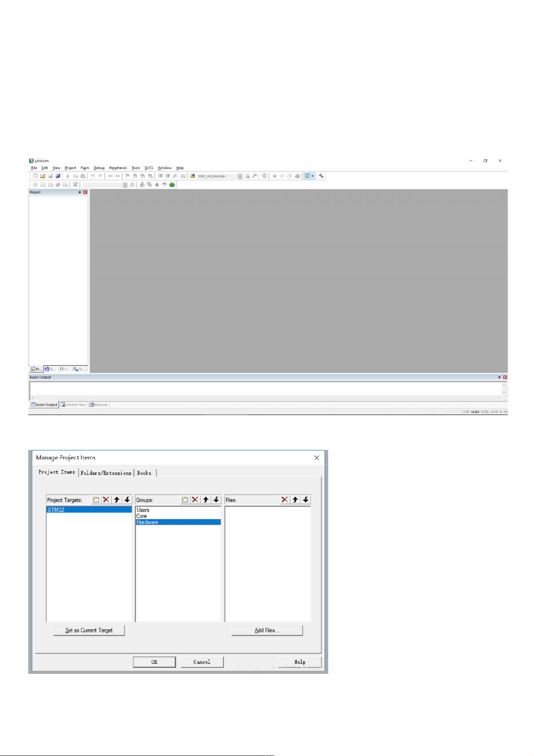Screen dimensions: 534x756
Task: Open the Project menu
Action: (70, 168)
